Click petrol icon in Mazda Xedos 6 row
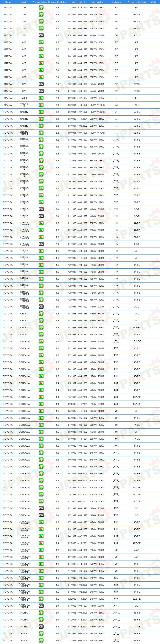 [41, 105]
